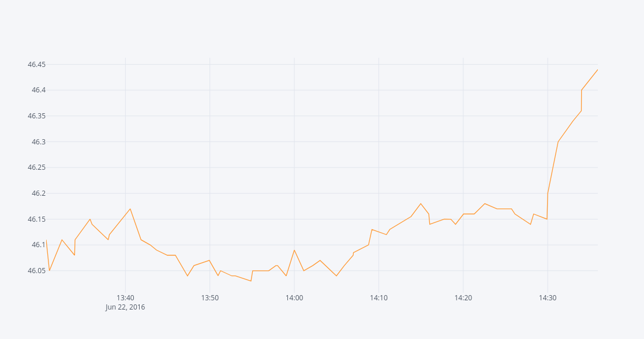Screen dimensions: 644x339
Task: Select the 13:40 x-axis time label
Action: point(125,298)
